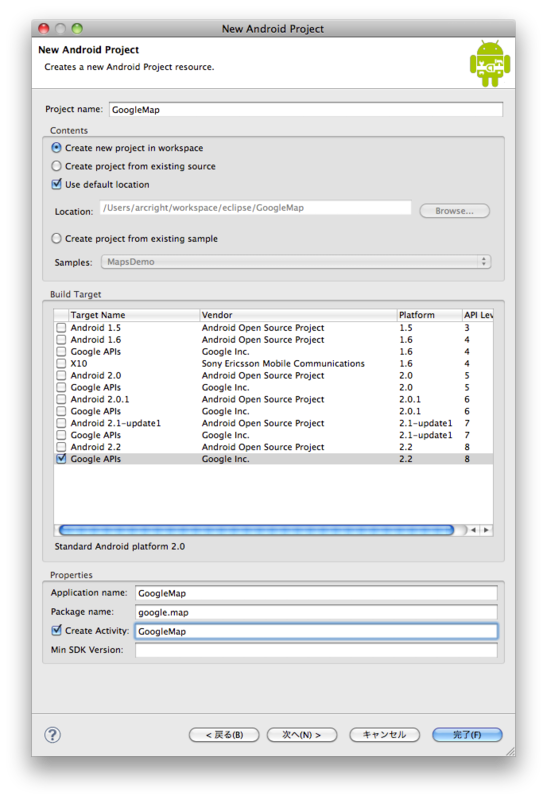Click 'Google Inc.' in the selected 2.2 row
Screen dimensions: 547x800
226,459
